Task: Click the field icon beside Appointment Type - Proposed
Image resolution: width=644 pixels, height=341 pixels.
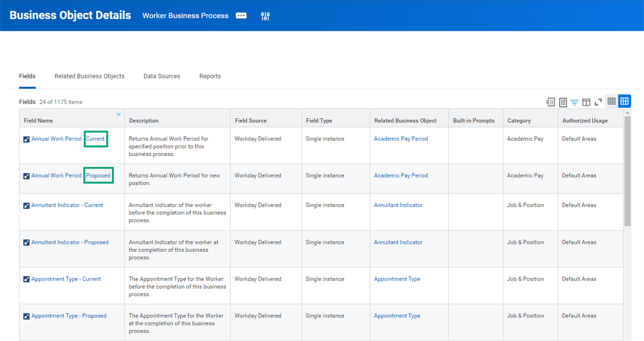Action: click(x=27, y=316)
